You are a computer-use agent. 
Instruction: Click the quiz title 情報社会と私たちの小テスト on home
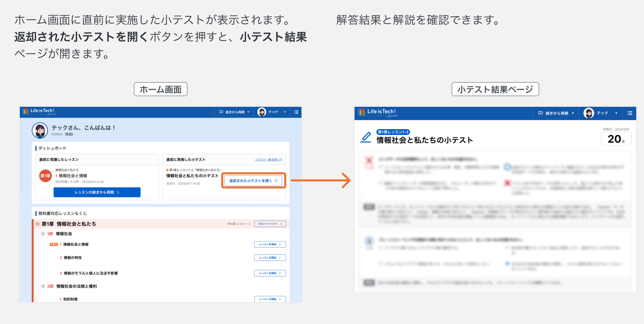pyautogui.click(x=192, y=176)
